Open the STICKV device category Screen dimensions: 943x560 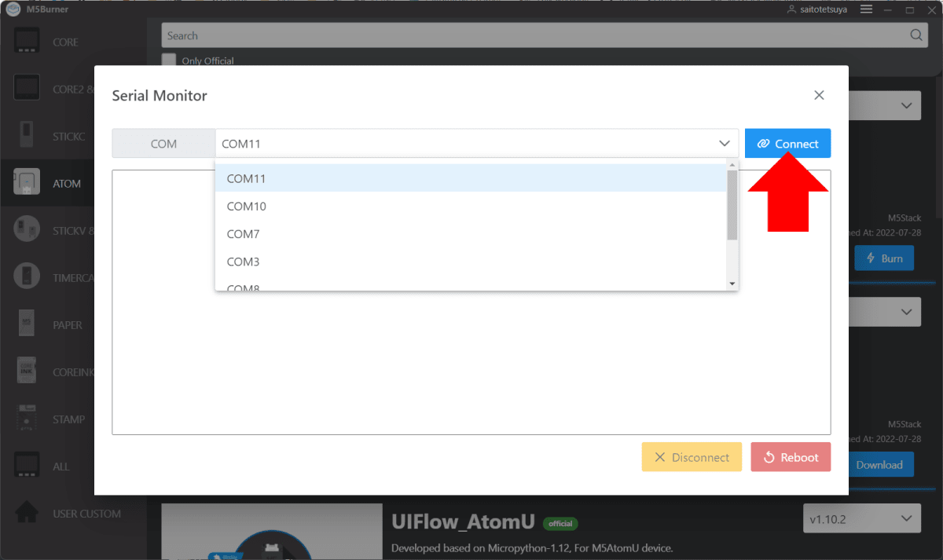pos(73,230)
